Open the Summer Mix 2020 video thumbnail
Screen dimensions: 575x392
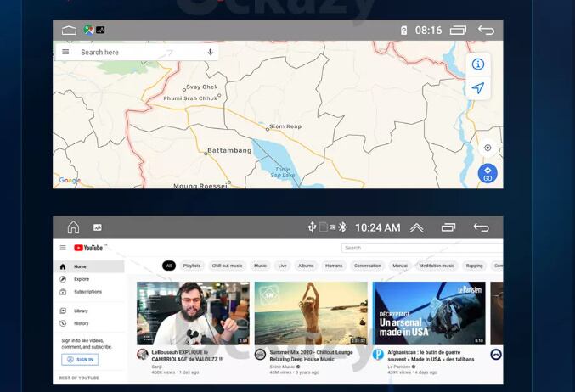coord(311,313)
